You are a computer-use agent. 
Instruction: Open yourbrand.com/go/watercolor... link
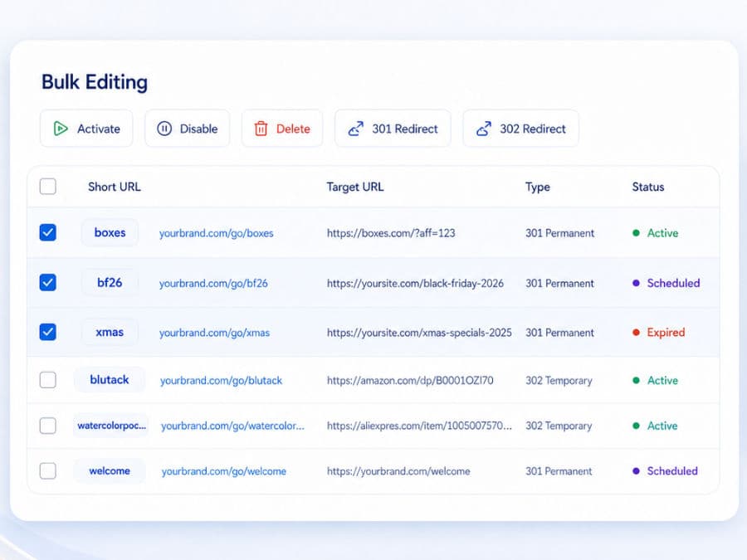tap(232, 426)
